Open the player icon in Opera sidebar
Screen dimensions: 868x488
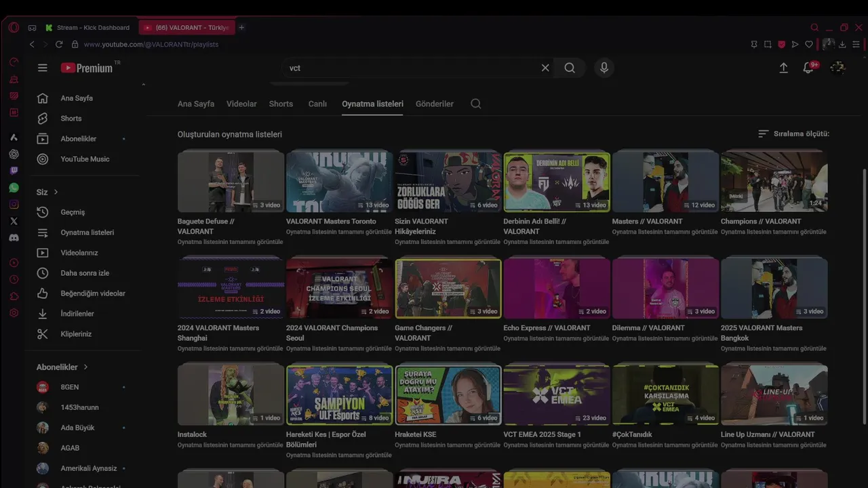[14, 262]
